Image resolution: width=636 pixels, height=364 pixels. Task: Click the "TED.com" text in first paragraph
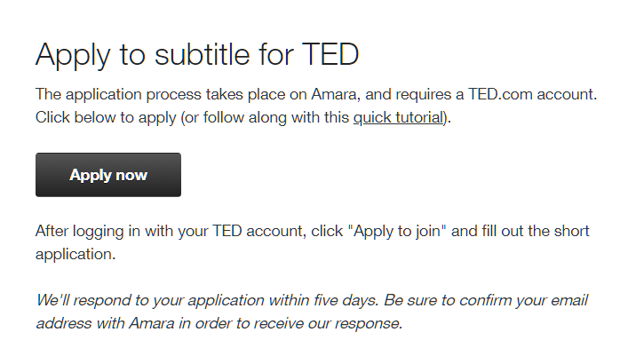pos(500,94)
